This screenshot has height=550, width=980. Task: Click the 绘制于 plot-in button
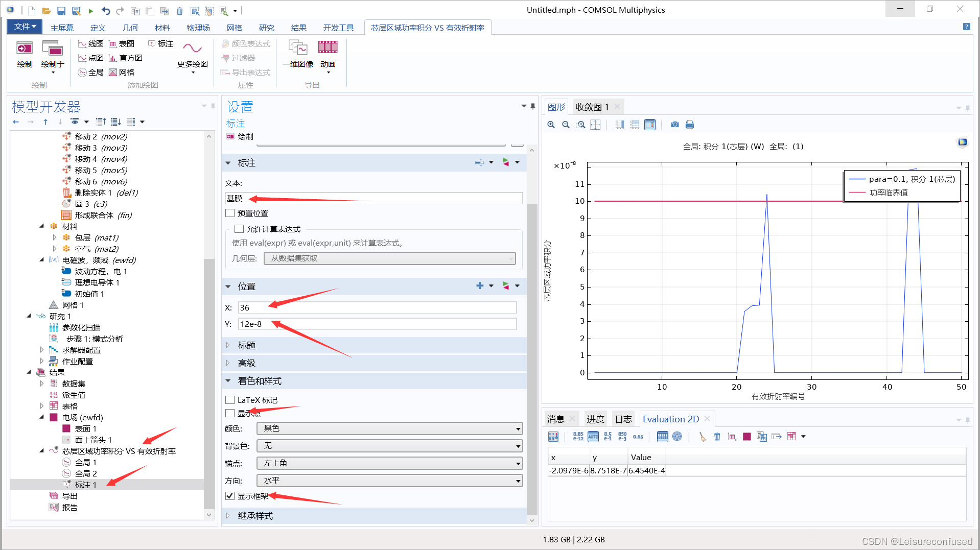tap(53, 56)
